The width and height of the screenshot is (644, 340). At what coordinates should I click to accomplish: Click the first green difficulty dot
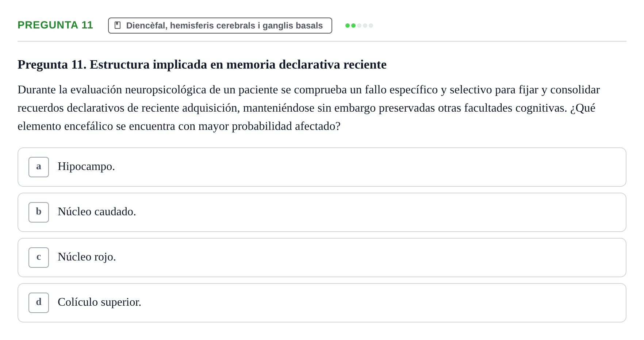coord(348,26)
